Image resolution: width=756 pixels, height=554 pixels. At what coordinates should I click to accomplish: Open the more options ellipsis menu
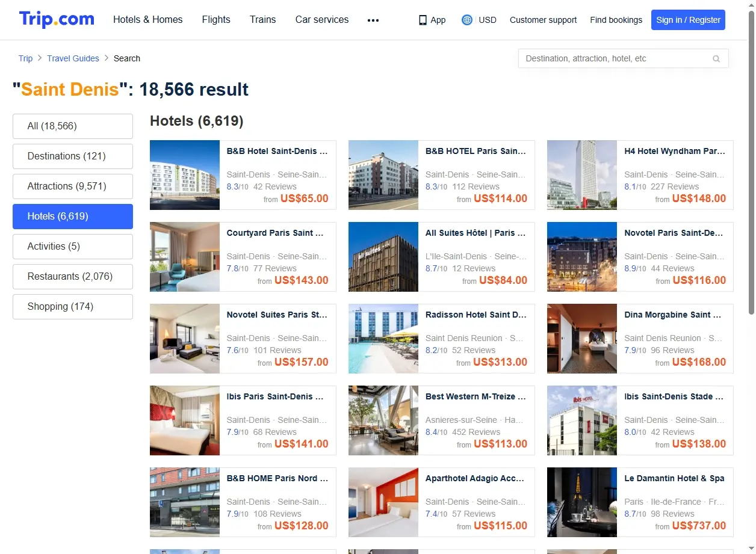click(x=373, y=20)
